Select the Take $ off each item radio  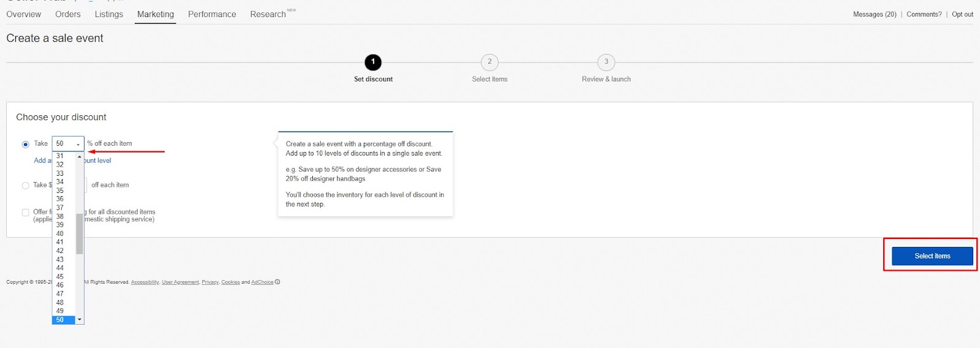click(26, 186)
